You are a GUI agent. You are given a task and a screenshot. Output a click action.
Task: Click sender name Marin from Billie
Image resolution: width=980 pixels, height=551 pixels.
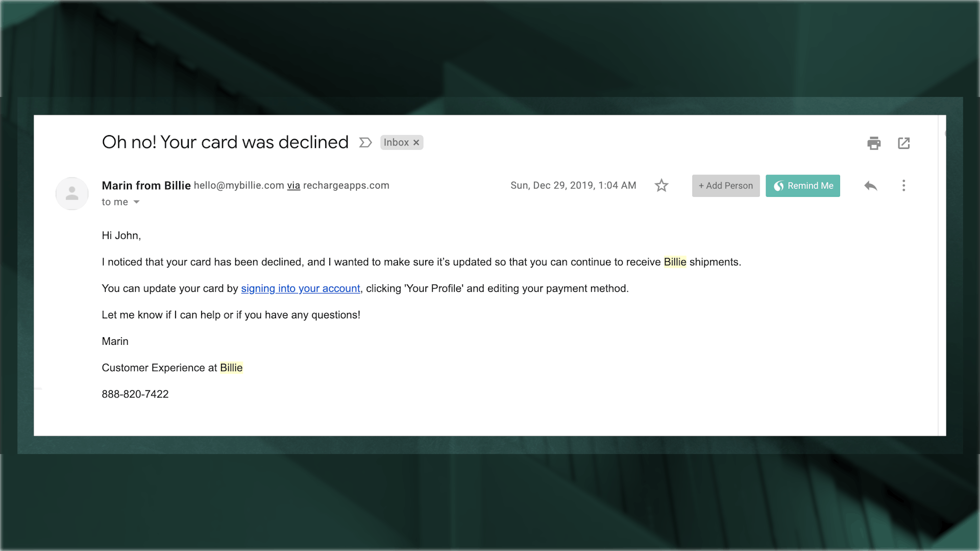click(x=146, y=185)
